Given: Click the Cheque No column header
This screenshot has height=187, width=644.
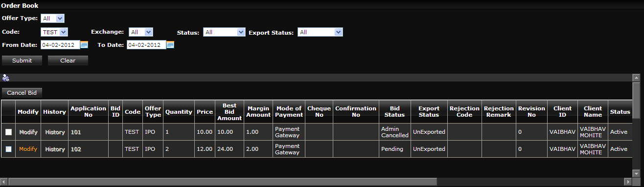Looking at the screenshot, I should (319, 112).
